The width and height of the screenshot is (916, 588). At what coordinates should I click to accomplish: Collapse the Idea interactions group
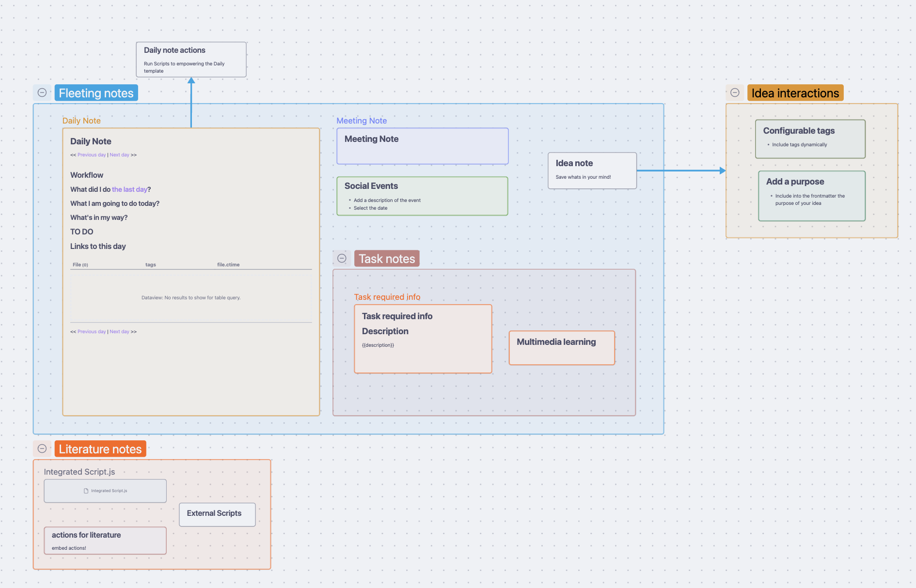tap(735, 93)
